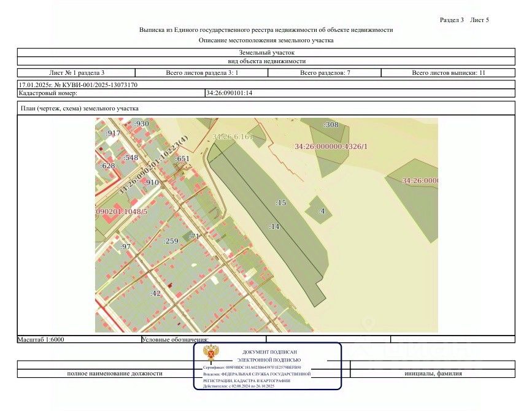
Task: Click the "План (чертеж, схема) земельного участка" heading
Action: pos(80,109)
